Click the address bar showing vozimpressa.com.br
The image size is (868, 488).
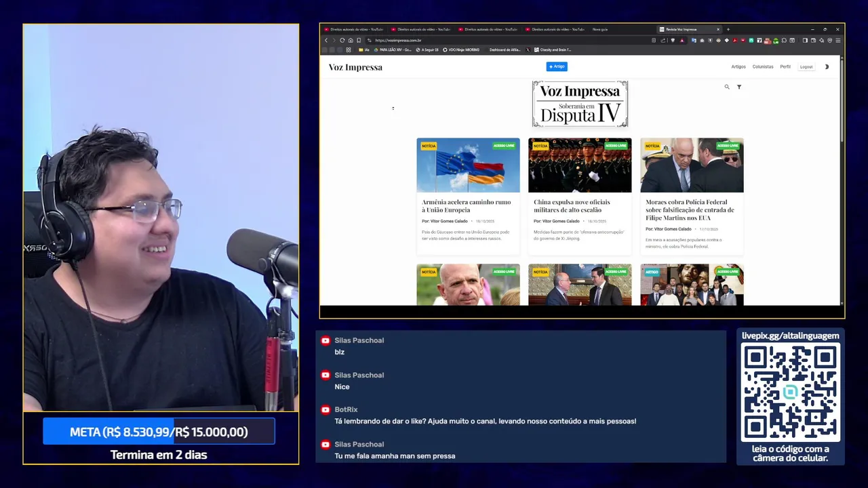pyautogui.click(x=509, y=41)
